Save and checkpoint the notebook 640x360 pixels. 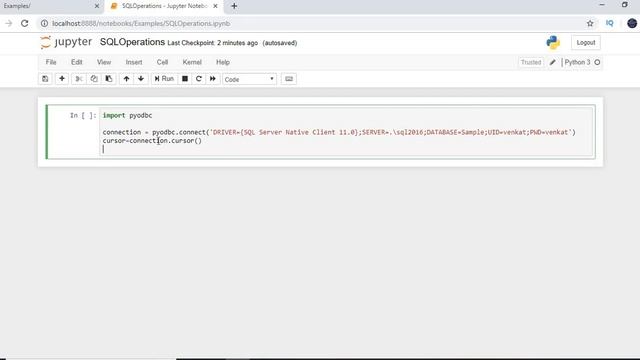pyautogui.click(x=45, y=79)
